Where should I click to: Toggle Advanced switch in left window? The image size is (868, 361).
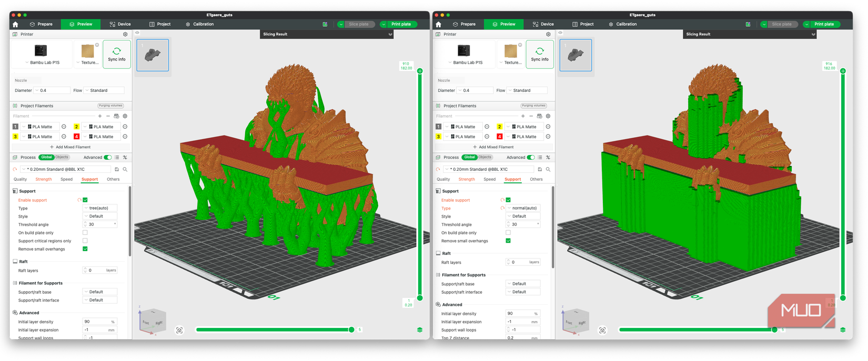tap(108, 157)
